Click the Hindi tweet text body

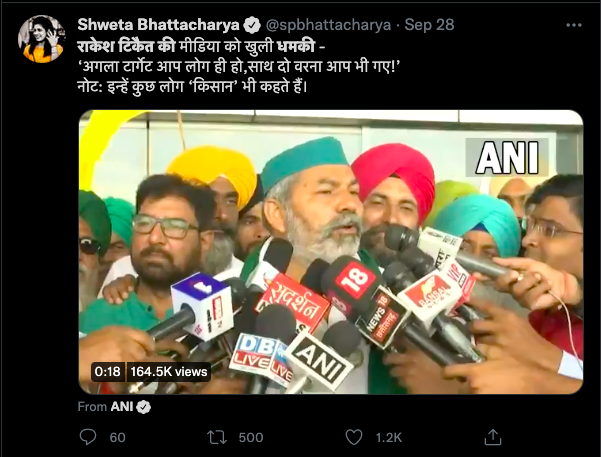238,67
